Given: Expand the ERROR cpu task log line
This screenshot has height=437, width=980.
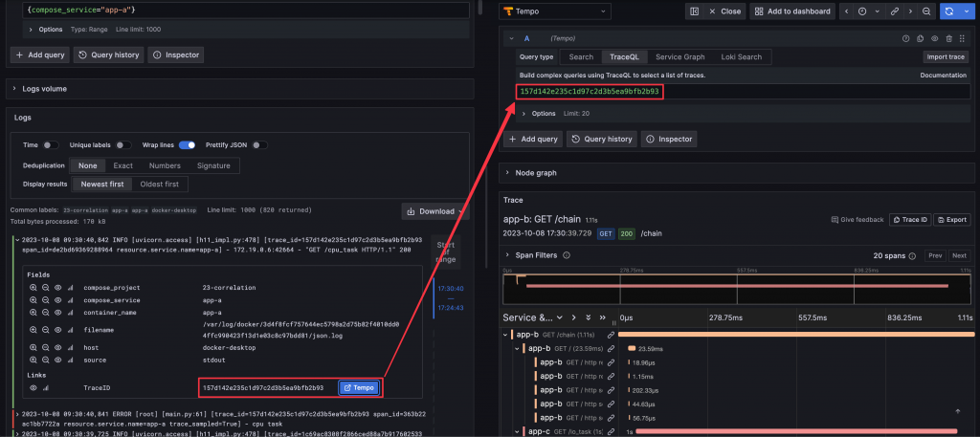Looking at the screenshot, I should pos(15,413).
